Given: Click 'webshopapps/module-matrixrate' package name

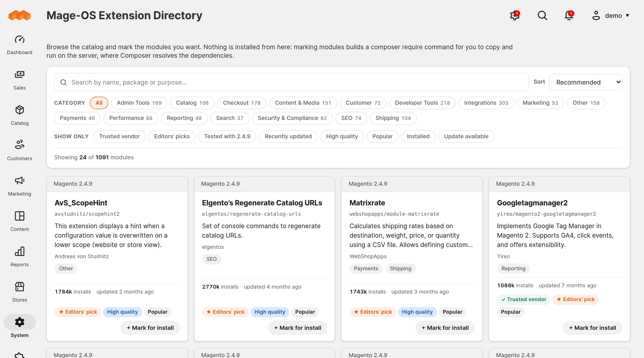Looking at the screenshot, I should [x=394, y=214].
